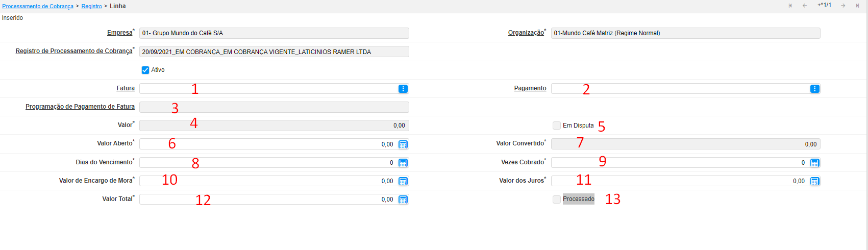
Task: Open calculator for Dias do Vencimento
Action: click(403, 163)
